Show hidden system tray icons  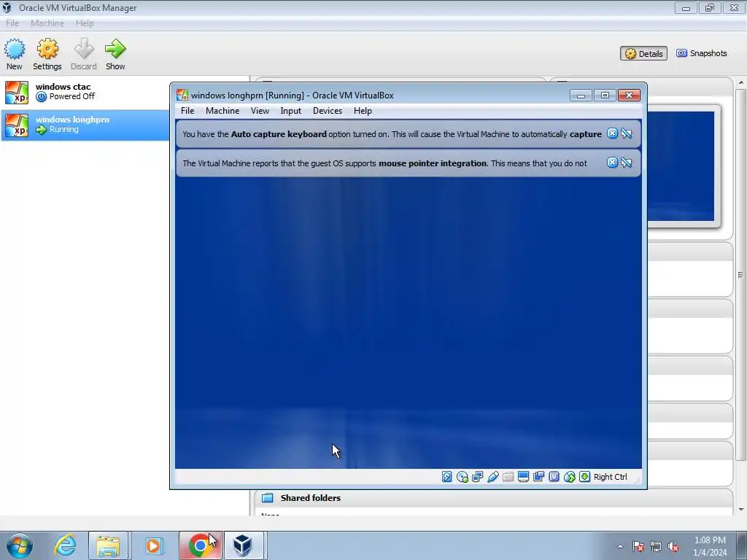(620, 546)
